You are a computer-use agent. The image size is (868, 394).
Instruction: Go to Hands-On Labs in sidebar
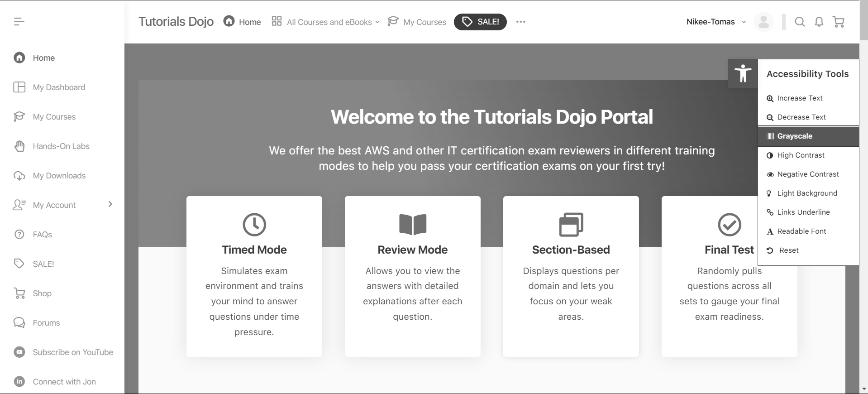pyautogui.click(x=61, y=146)
